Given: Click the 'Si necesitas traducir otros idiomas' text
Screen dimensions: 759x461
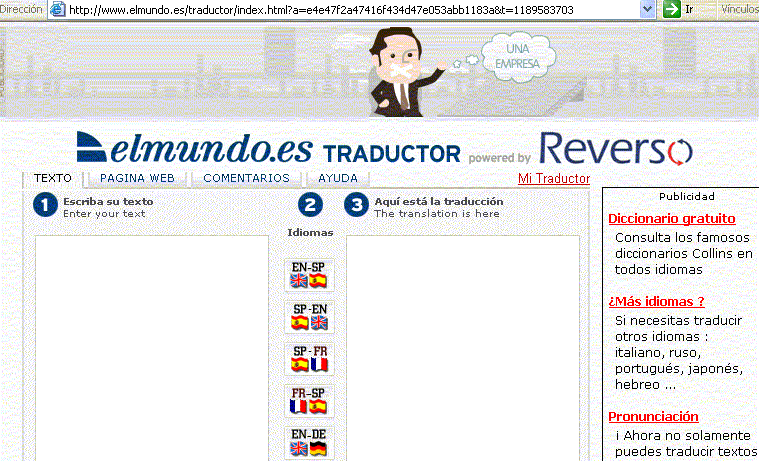Looking at the screenshot, I should coord(679,352).
